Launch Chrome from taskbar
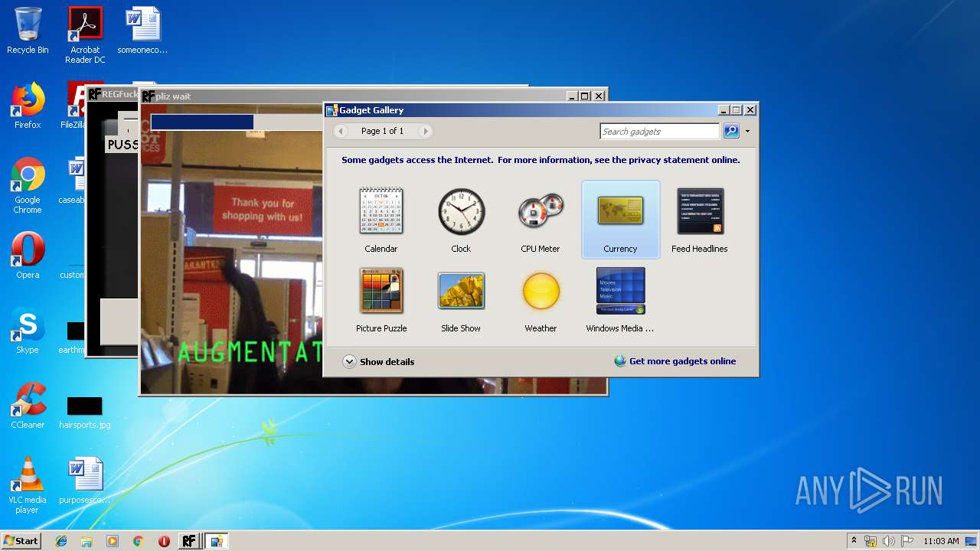Screen dimensions: 980x551 point(138,541)
